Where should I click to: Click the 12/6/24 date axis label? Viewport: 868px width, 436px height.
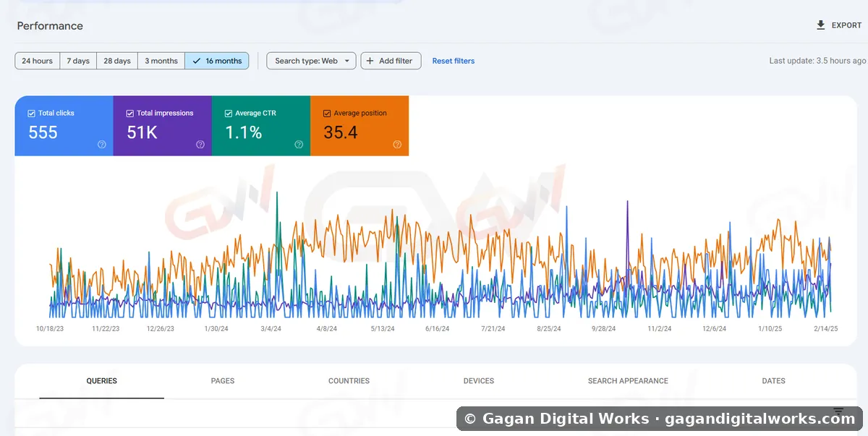point(714,328)
